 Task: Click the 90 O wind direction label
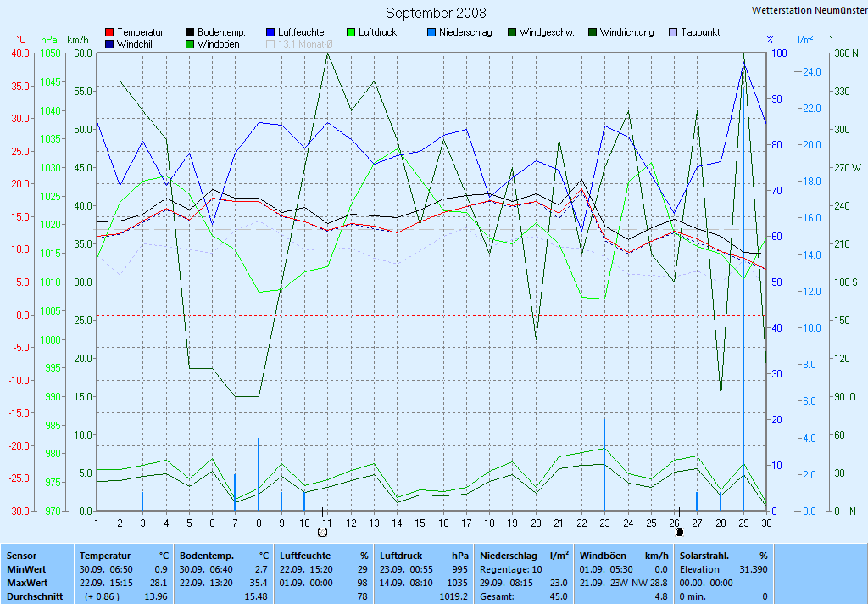tap(845, 397)
